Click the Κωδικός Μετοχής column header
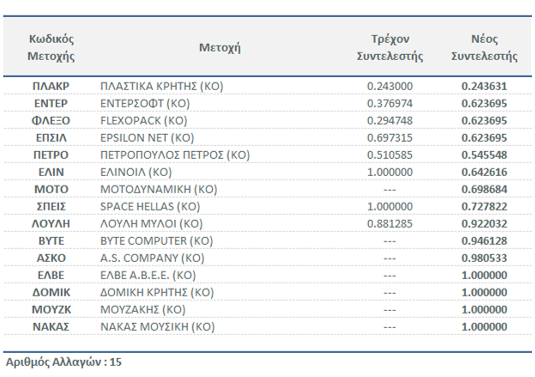 click(51, 47)
